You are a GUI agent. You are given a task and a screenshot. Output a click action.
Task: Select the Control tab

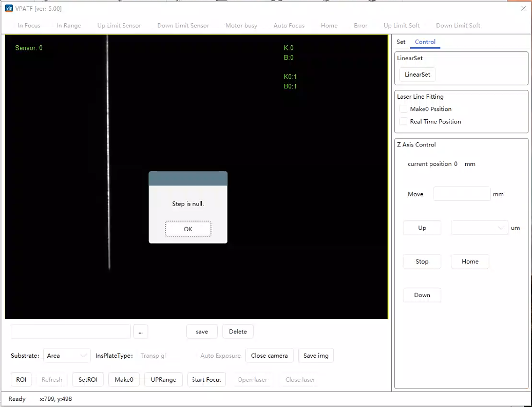425,42
